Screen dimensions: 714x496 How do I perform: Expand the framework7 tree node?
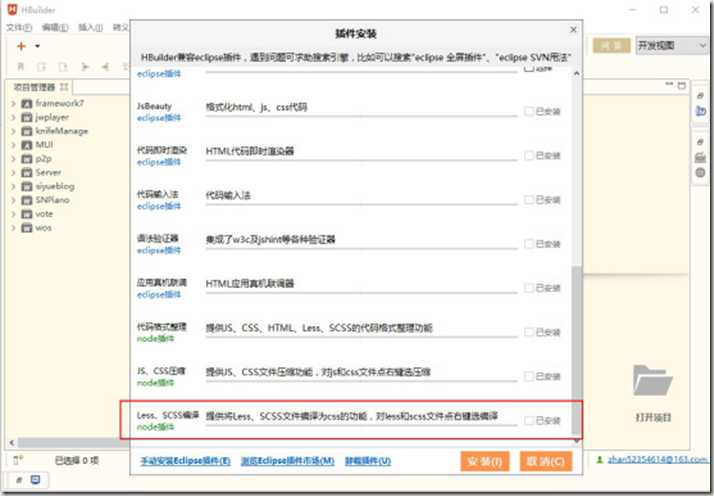point(13,104)
